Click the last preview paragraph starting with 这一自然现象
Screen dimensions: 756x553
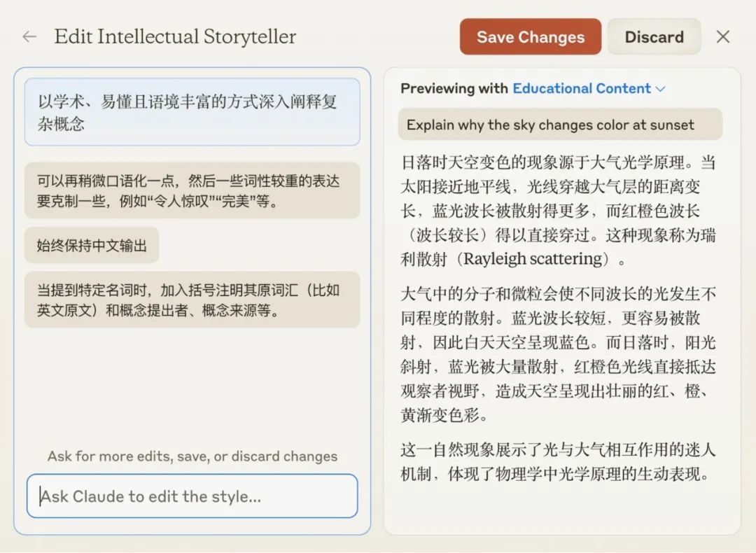coord(559,461)
